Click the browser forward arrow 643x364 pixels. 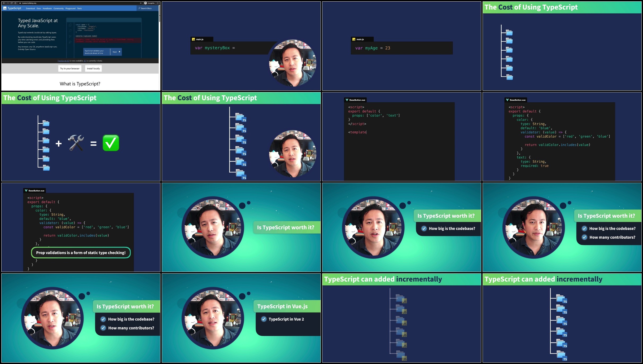click(x=7, y=3)
